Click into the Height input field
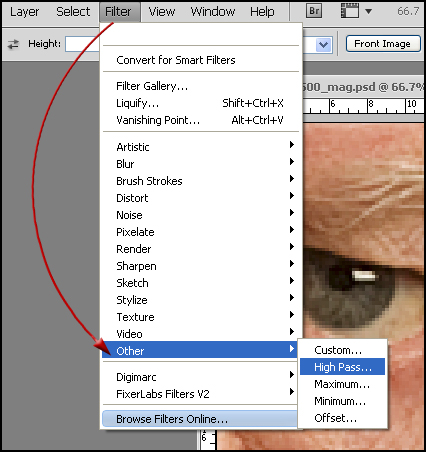426x452 pixels. click(x=82, y=44)
